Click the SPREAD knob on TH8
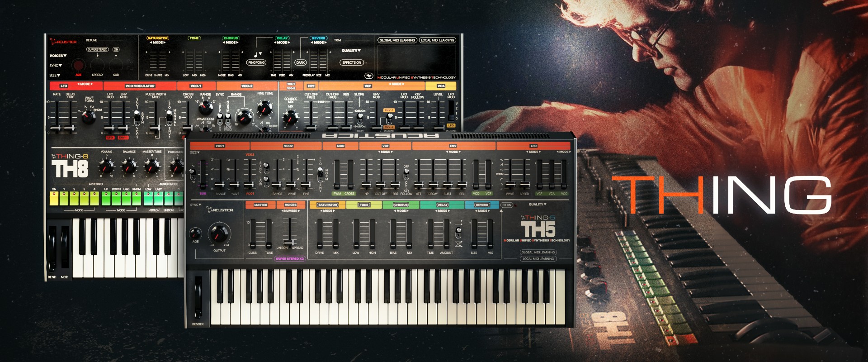868x362 pixels. [x=97, y=65]
